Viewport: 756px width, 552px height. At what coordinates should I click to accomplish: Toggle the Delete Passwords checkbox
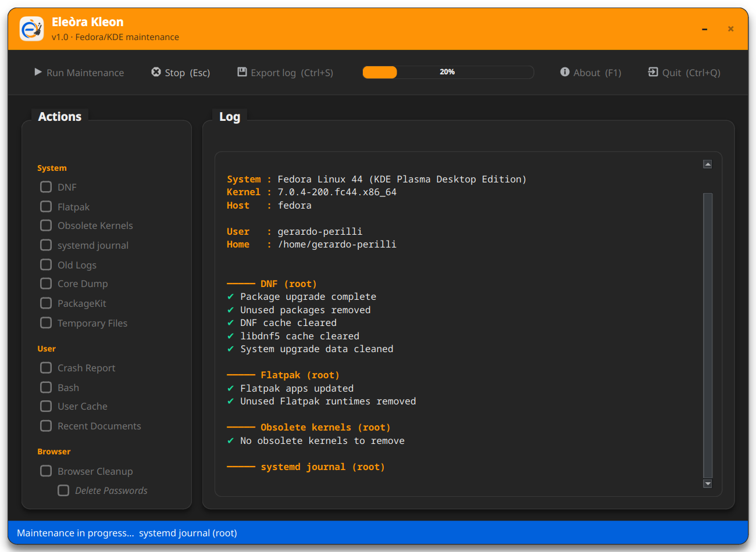(x=63, y=491)
